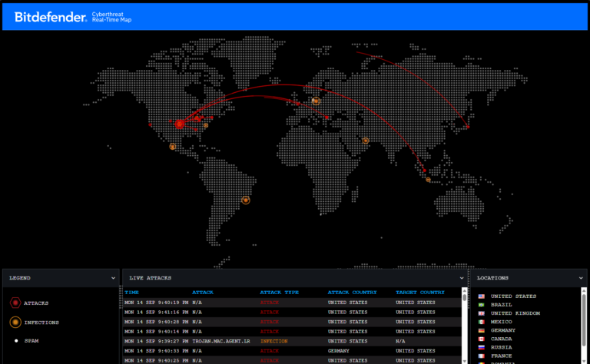
Task: Click the orange 'INFECTION' attack type cell
Action: pos(274,342)
